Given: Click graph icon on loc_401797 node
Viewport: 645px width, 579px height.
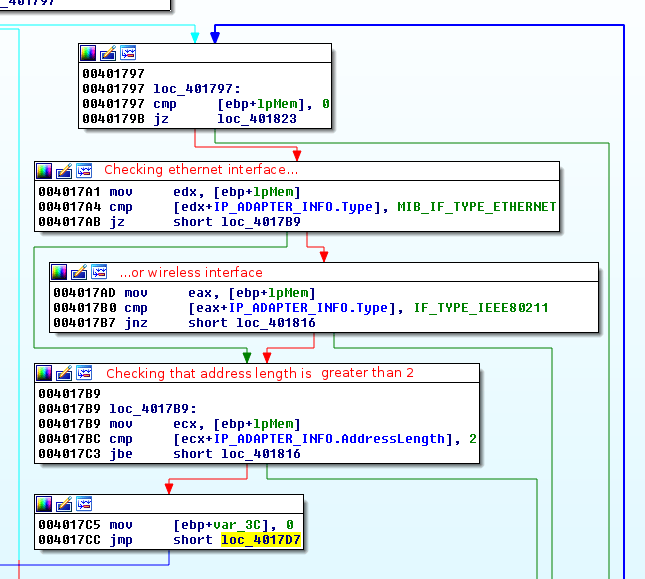Looking at the screenshot, I should coord(128,53).
